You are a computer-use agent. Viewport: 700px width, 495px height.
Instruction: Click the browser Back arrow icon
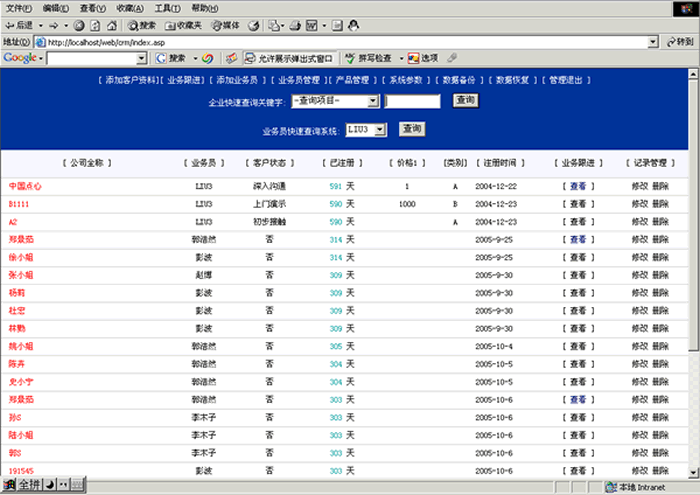tap(10, 25)
